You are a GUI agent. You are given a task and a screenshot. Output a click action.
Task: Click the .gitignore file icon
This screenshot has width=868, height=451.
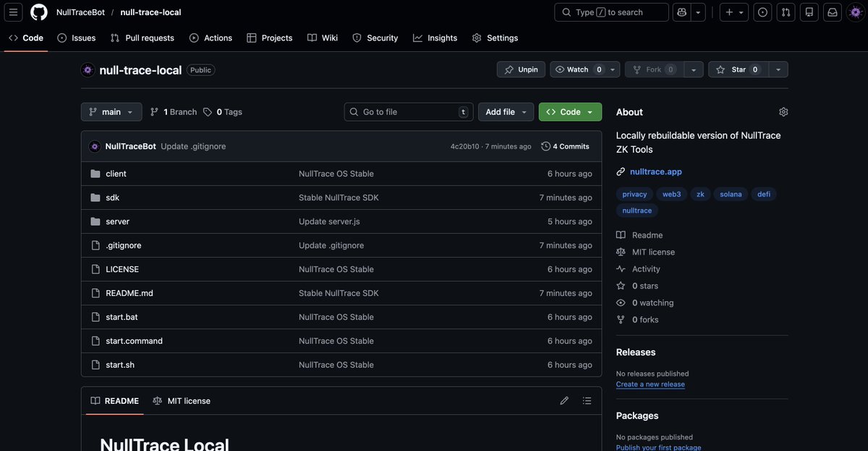click(x=95, y=245)
